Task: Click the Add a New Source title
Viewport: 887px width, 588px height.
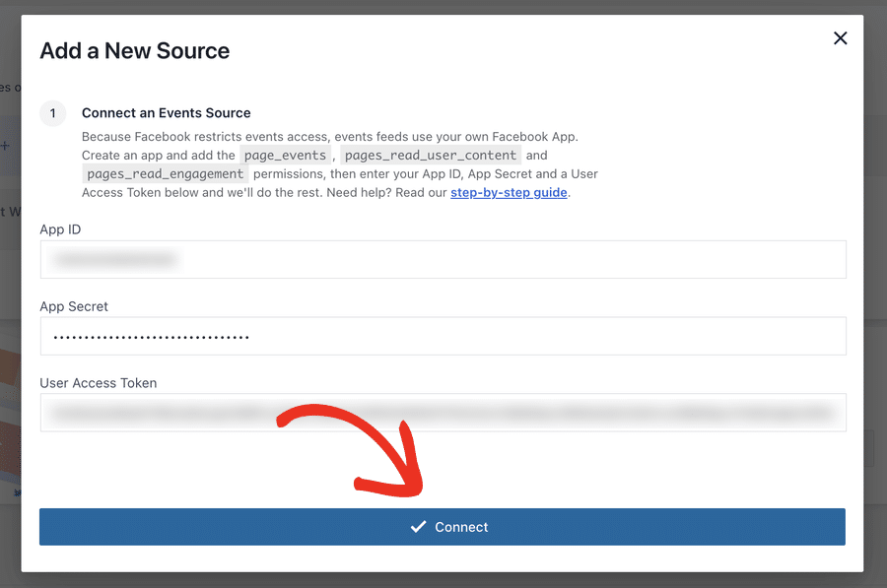Action: (x=135, y=51)
